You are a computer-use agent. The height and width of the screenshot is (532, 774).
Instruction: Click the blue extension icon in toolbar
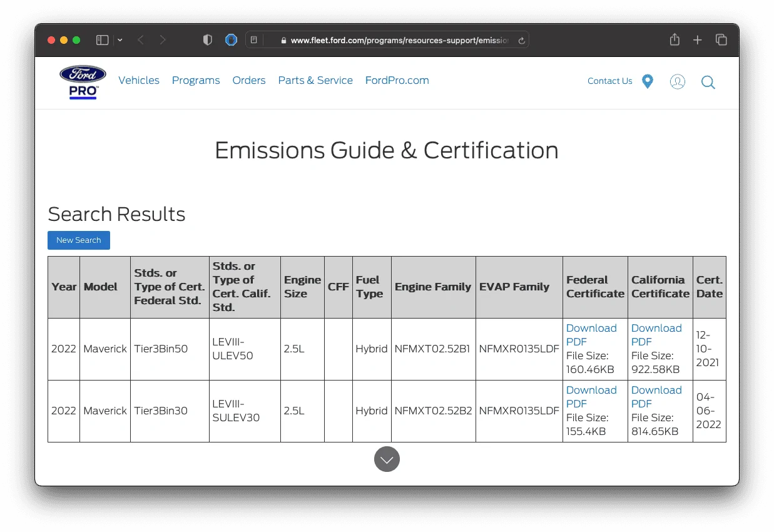[x=231, y=40]
